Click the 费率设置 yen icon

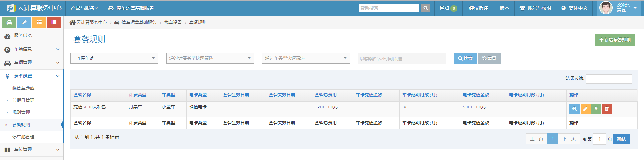coord(7,76)
